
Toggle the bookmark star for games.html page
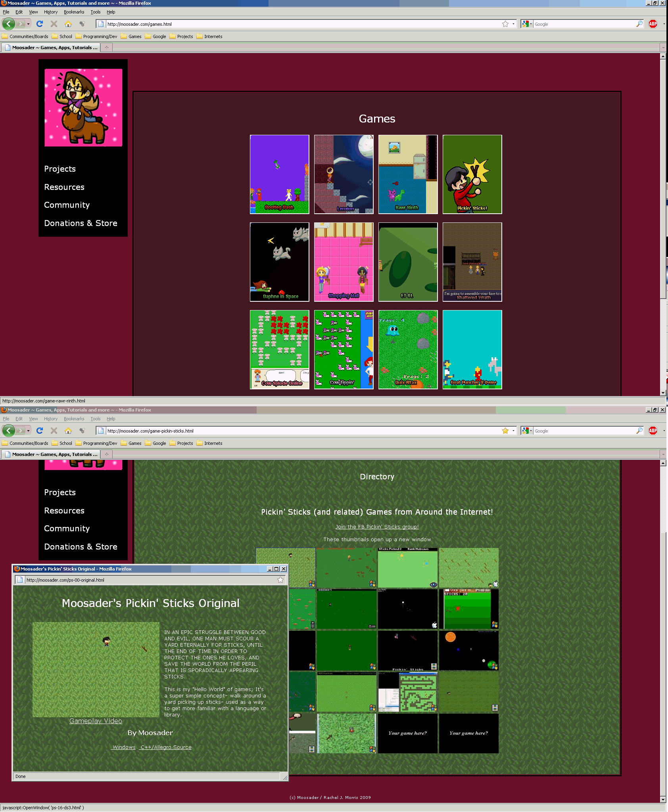pos(505,24)
